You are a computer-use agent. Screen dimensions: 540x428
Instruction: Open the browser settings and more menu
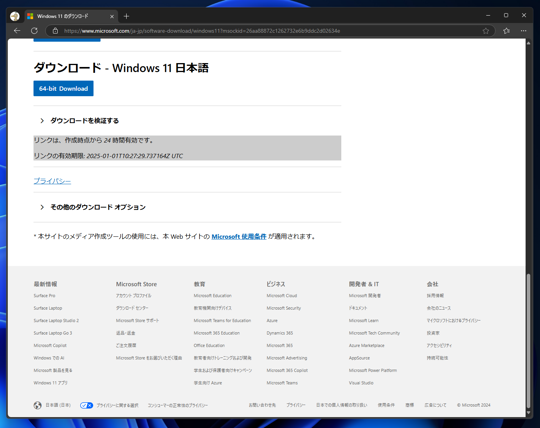(x=523, y=31)
